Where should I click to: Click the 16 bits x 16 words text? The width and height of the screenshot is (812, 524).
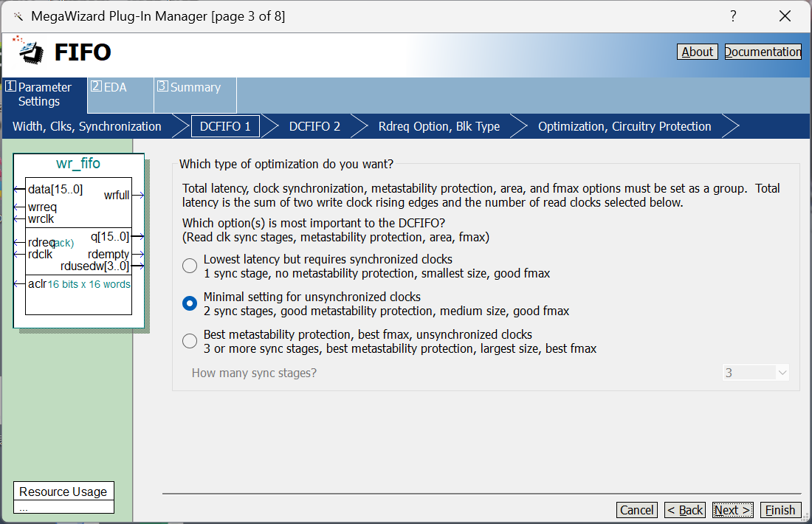(89, 284)
